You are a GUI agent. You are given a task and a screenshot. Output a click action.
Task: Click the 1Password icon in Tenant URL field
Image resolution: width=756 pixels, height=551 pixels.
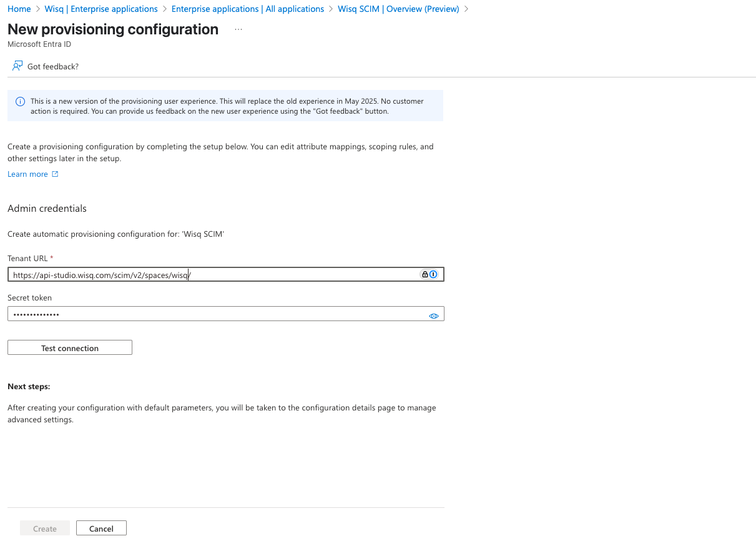(x=433, y=274)
